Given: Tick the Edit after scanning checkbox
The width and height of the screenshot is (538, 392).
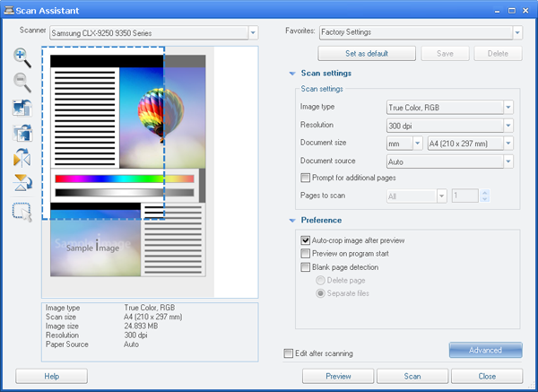Looking at the screenshot, I should click(x=288, y=353).
